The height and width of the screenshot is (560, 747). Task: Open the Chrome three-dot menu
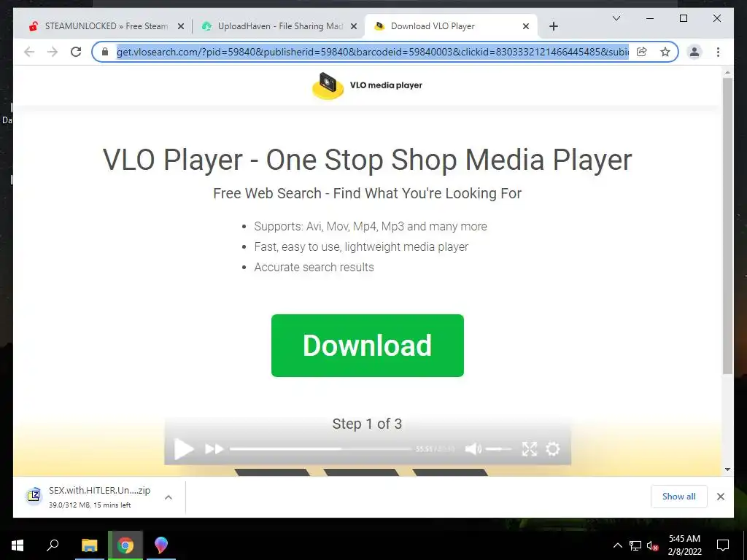point(718,52)
